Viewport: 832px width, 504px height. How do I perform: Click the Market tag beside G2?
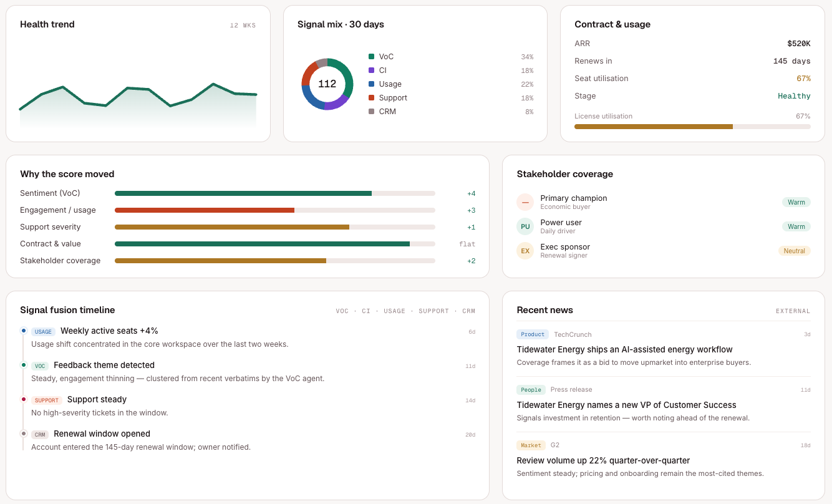click(531, 445)
